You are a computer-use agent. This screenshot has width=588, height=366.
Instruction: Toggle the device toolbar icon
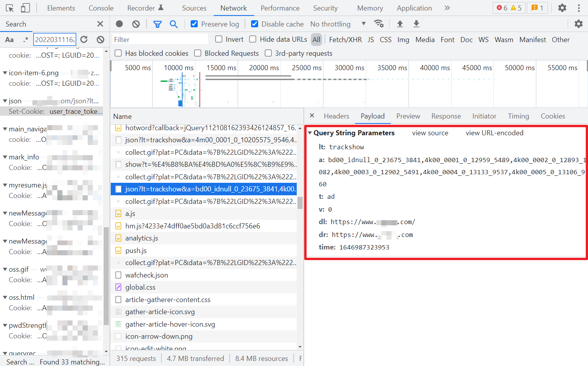coord(25,8)
